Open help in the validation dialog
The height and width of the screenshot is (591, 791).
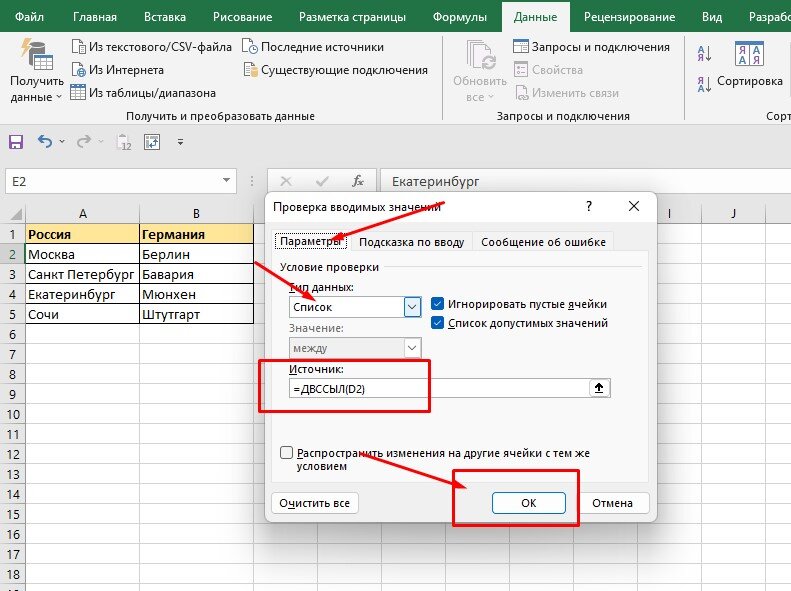pyautogui.click(x=589, y=206)
